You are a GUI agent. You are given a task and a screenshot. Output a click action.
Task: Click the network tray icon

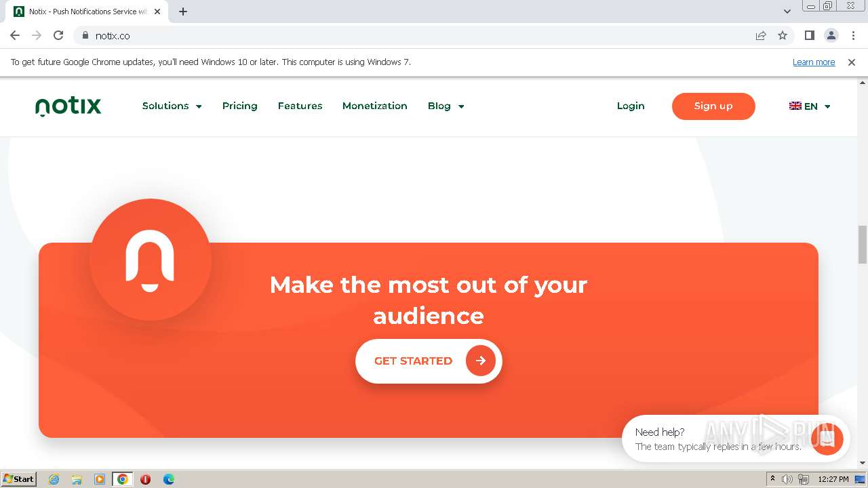point(803,479)
